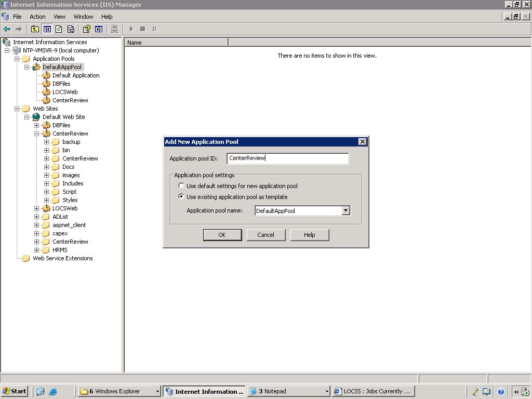This screenshot has height=399, width=532.
Task: Click the grayed Forward arrow in the toolbar
Action: [19, 29]
